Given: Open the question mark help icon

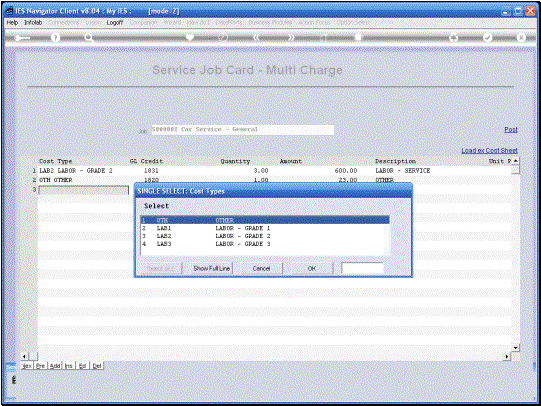Looking at the screenshot, I should (55, 37).
